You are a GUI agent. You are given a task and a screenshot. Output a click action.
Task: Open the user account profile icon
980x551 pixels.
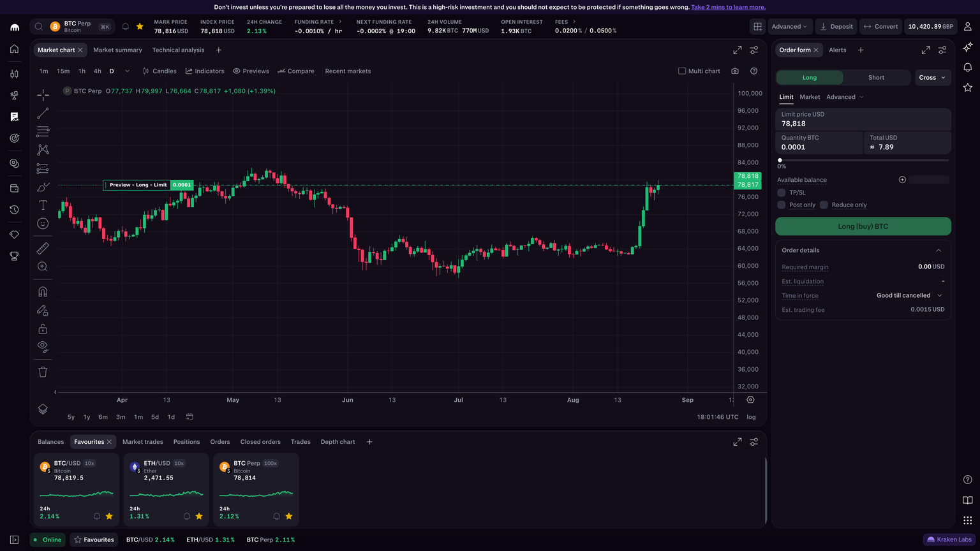click(x=967, y=27)
